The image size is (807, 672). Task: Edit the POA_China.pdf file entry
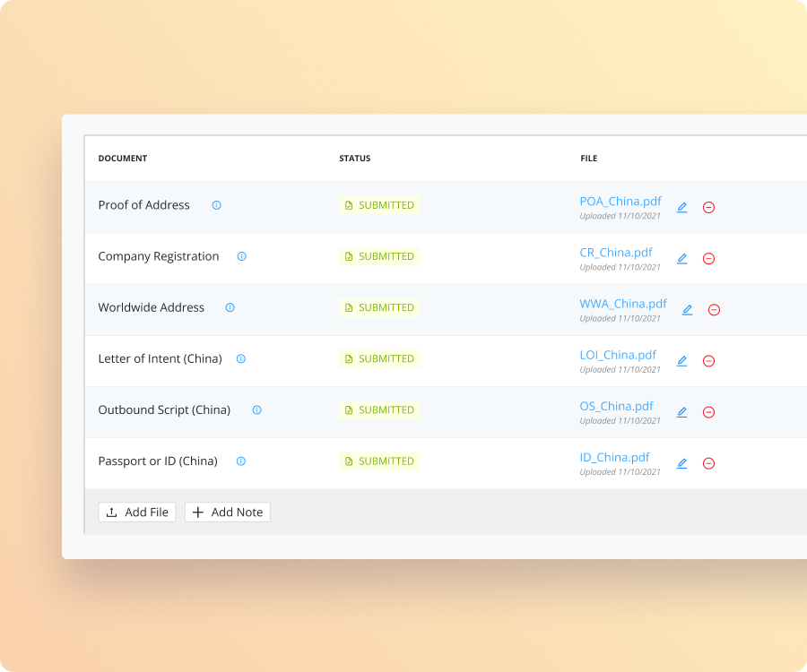coord(681,207)
